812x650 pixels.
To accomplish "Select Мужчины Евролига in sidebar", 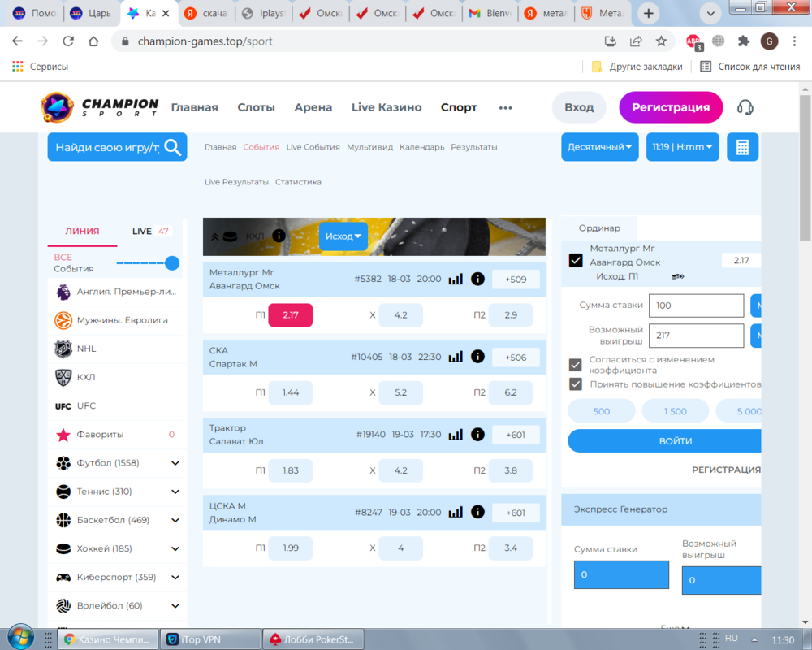I will pos(116,320).
